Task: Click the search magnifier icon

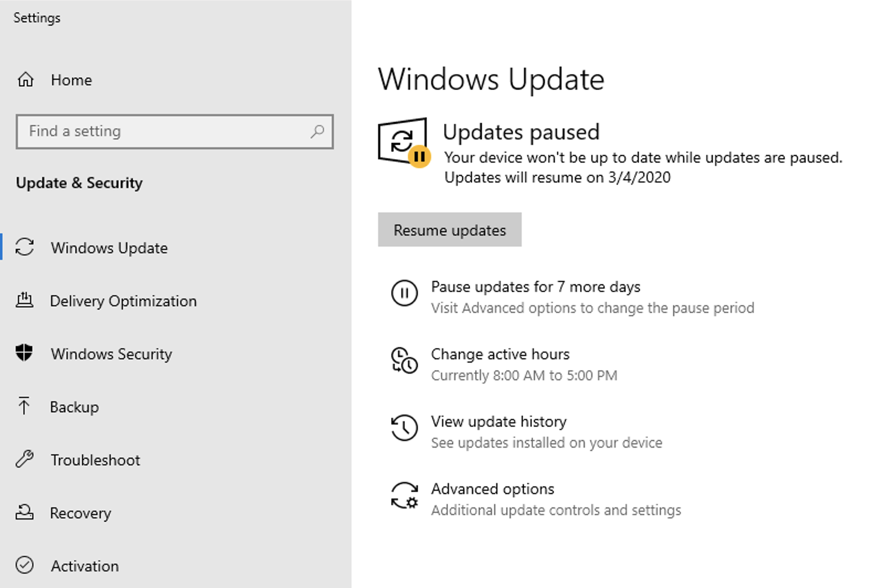Action: click(x=317, y=132)
